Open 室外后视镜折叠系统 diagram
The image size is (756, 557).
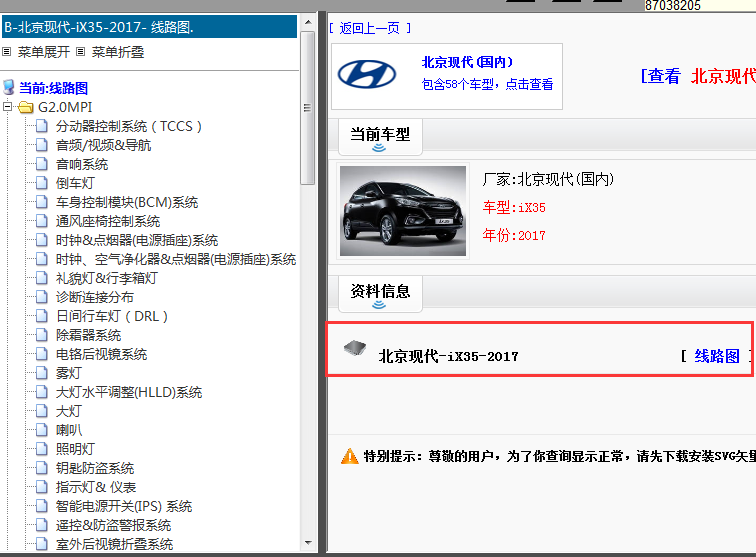[114, 544]
